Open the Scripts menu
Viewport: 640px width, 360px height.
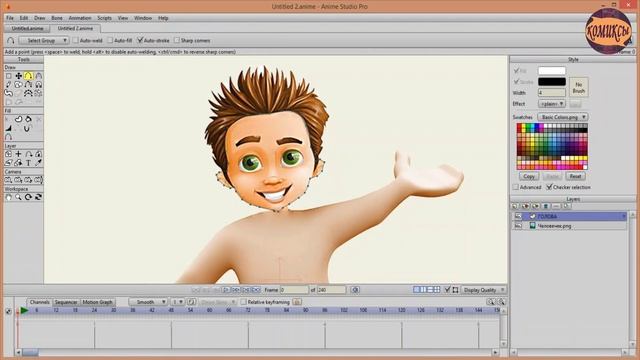[104, 18]
